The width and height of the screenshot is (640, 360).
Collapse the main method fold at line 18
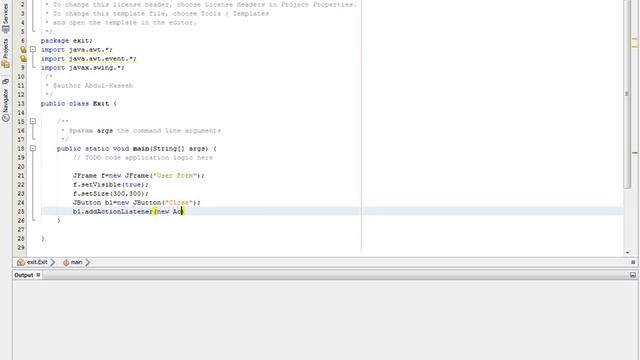pos(33,148)
